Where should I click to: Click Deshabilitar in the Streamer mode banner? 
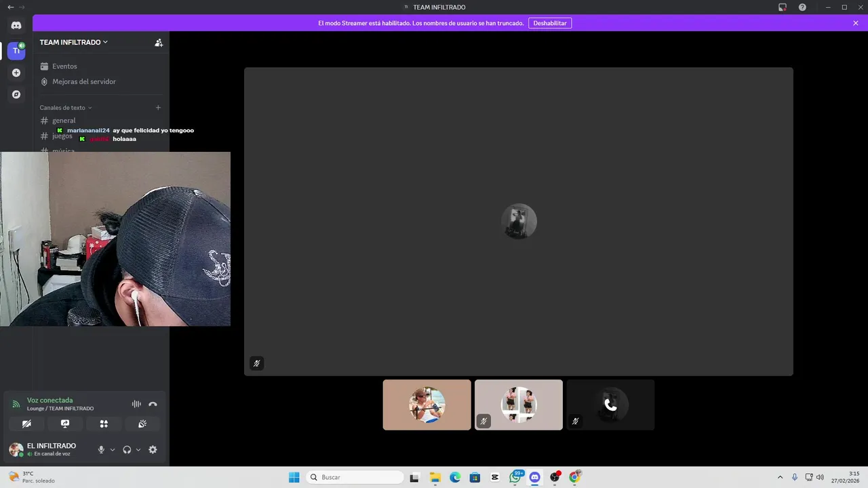pos(550,23)
